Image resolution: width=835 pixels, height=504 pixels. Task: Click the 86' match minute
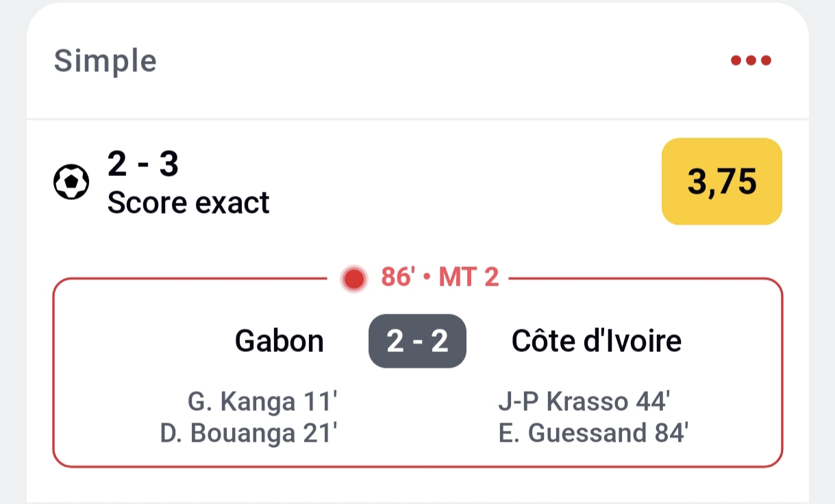coord(398,279)
